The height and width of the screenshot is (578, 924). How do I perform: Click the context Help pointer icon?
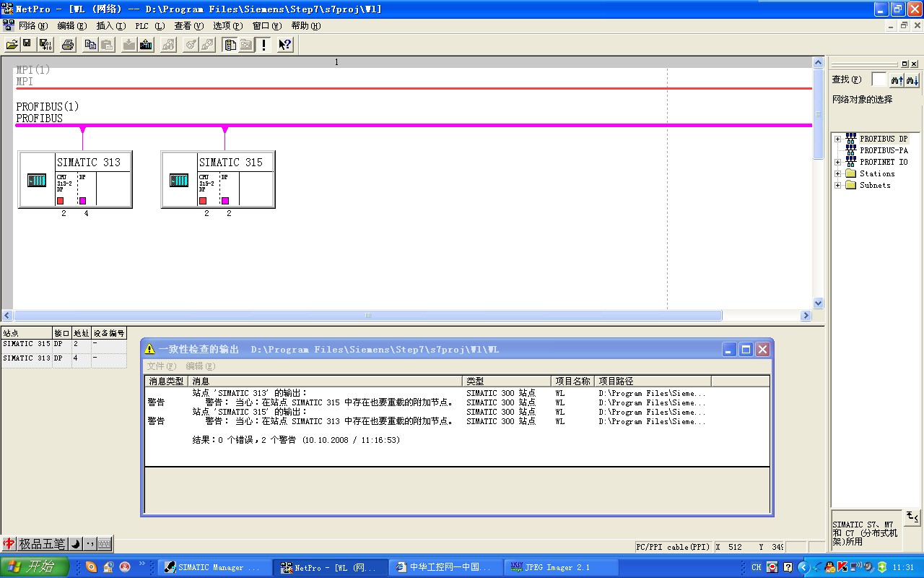[x=285, y=45]
